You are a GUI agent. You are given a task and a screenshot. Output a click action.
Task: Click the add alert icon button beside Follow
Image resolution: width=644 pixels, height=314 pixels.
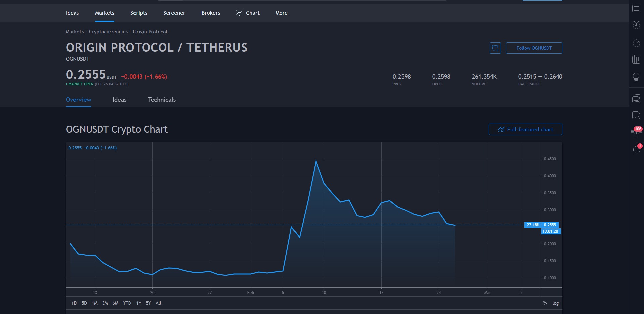click(495, 48)
